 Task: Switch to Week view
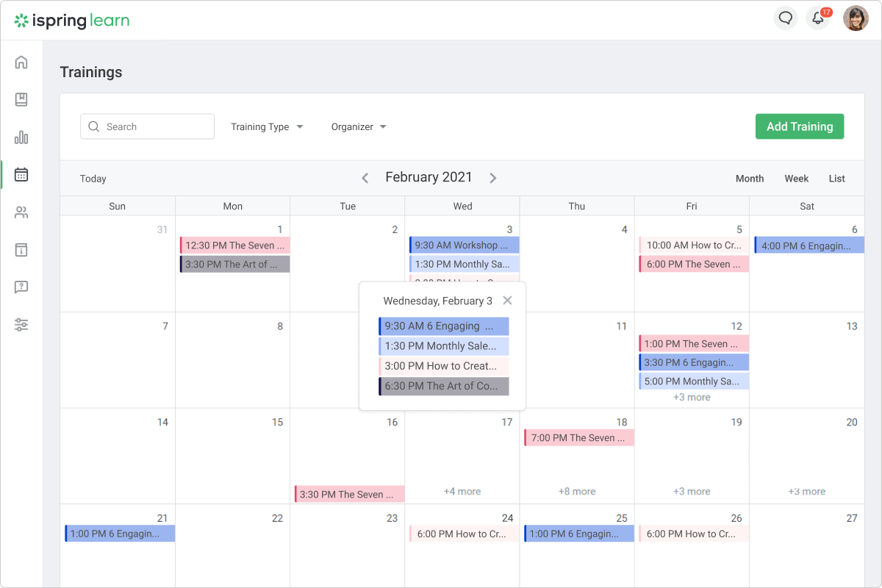click(796, 179)
